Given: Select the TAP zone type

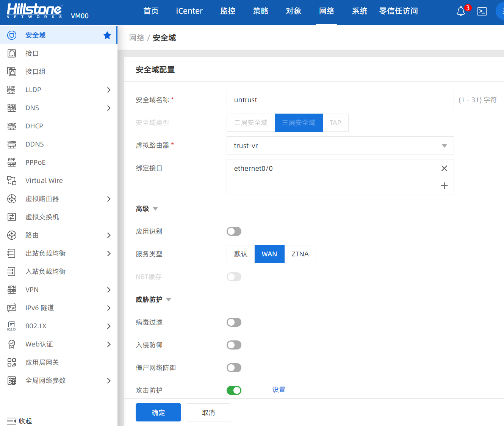Looking at the screenshot, I should click(x=335, y=123).
